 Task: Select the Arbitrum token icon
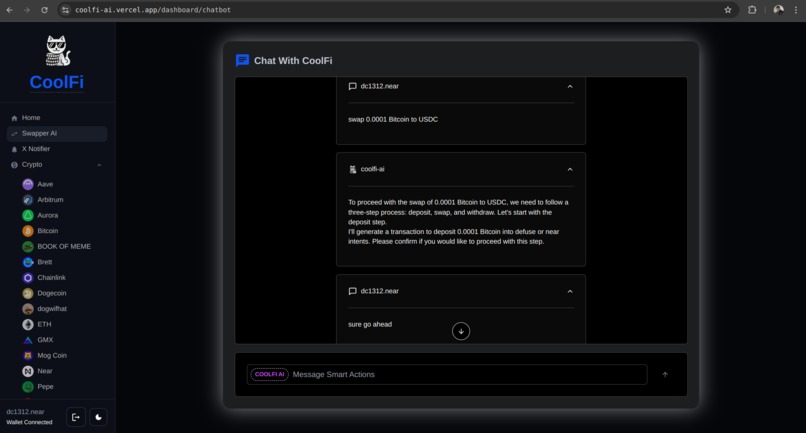[x=28, y=200]
